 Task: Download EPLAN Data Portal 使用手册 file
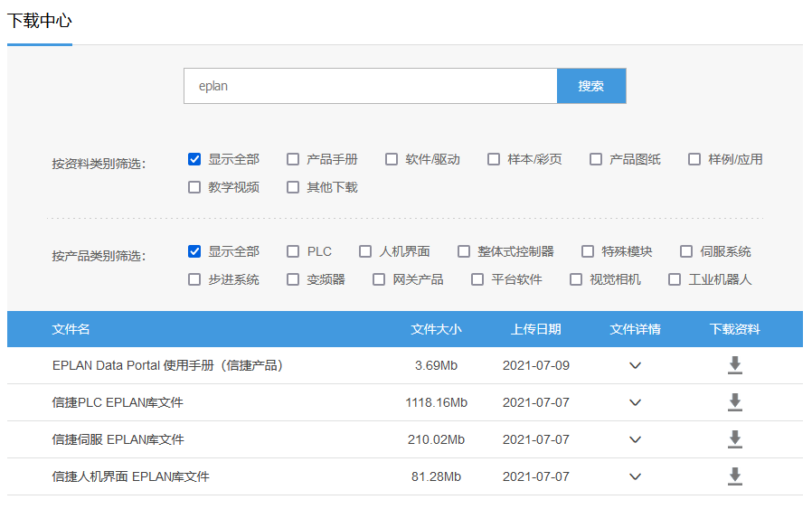click(735, 365)
